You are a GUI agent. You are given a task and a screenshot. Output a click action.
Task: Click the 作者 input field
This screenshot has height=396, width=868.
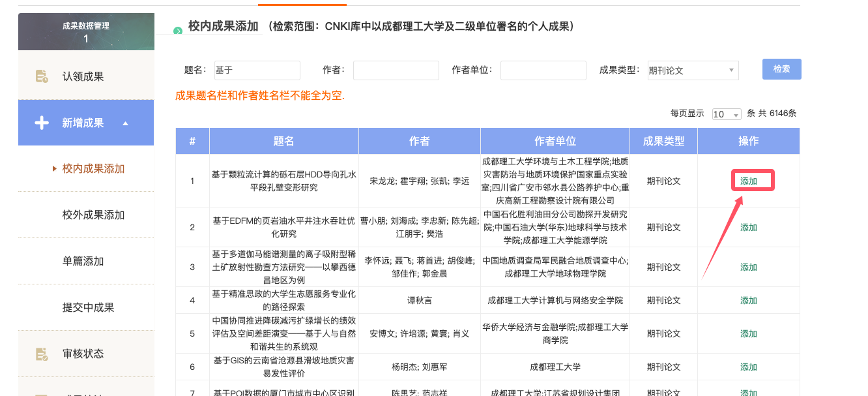point(396,70)
